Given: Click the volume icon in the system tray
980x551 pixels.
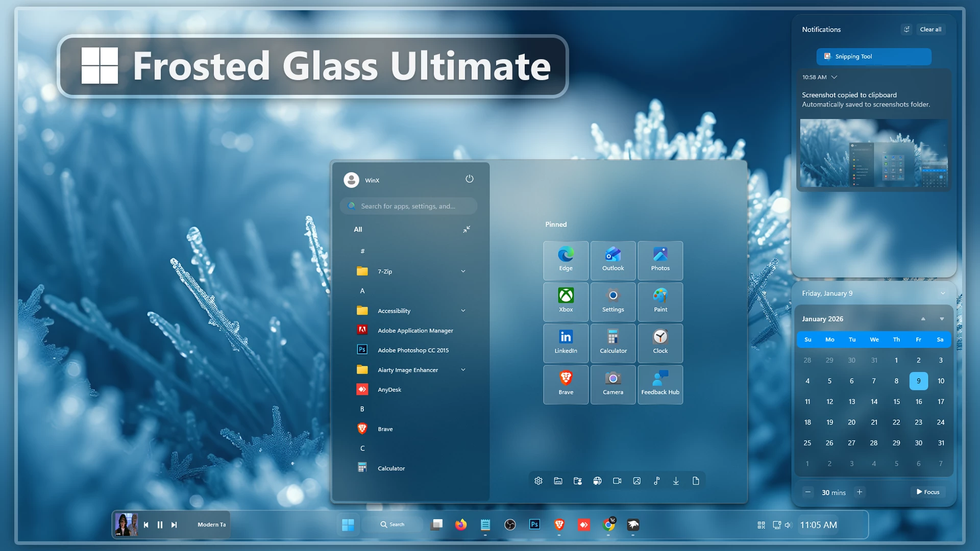Looking at the screenshot, I should 788,525.
